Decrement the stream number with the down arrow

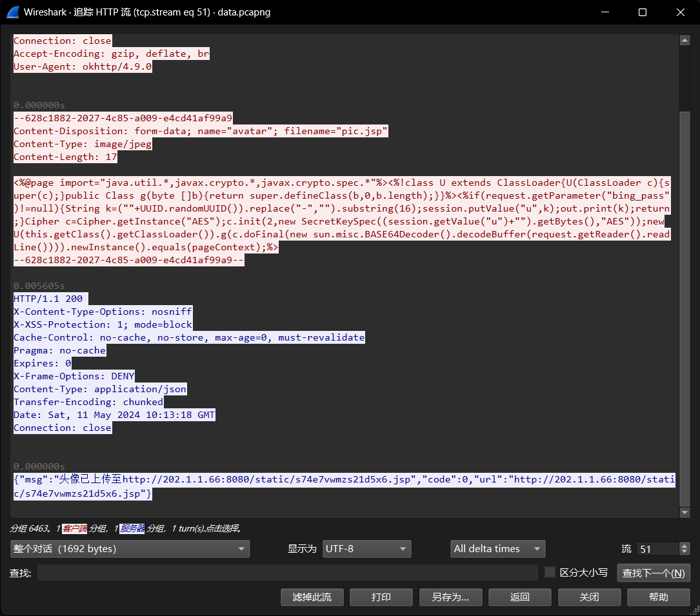685,552
